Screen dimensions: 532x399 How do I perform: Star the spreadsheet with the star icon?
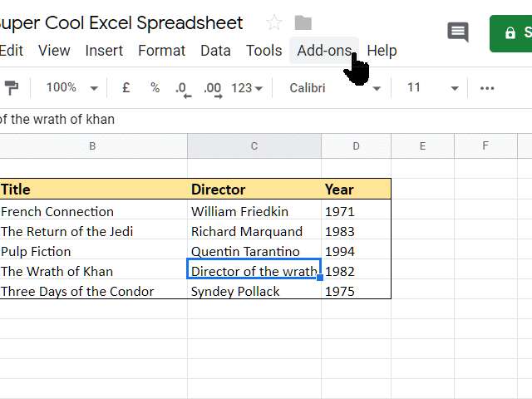274,22
